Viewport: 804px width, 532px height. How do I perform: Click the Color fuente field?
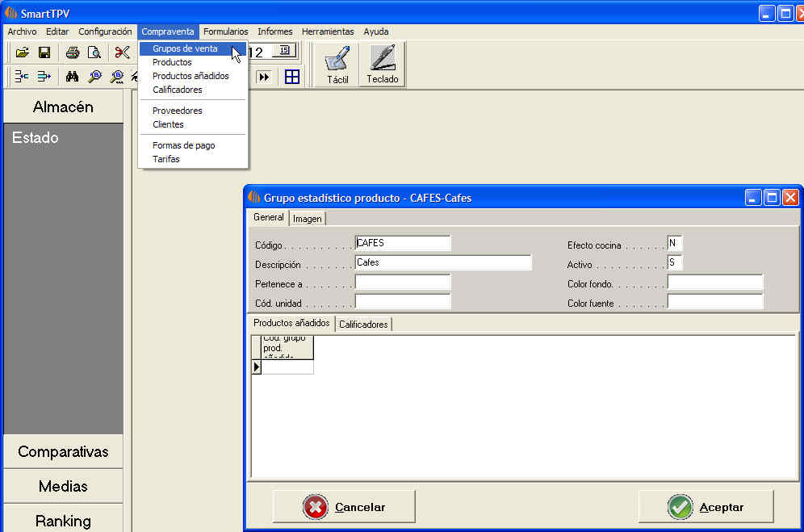pyautogui.click(x=714, y=302)
